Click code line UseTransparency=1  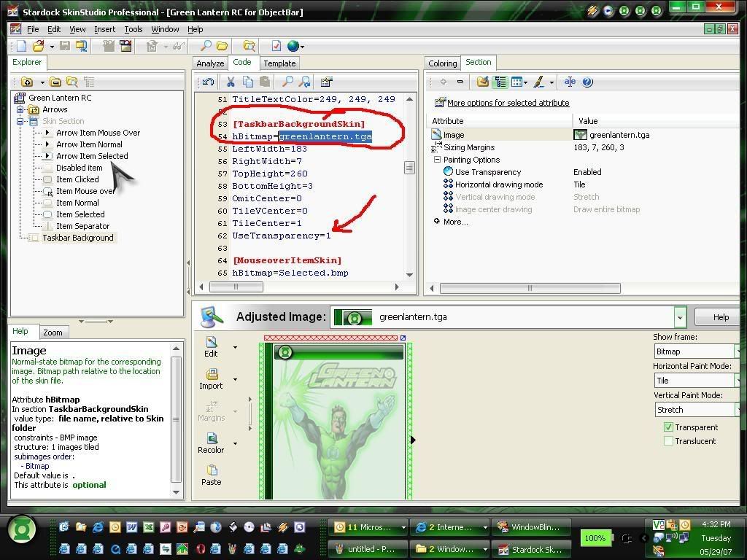click(x=282, y=236)
